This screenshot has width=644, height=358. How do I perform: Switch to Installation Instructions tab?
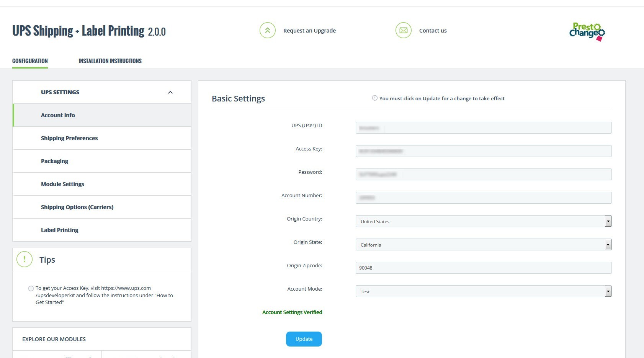[110, 61]
